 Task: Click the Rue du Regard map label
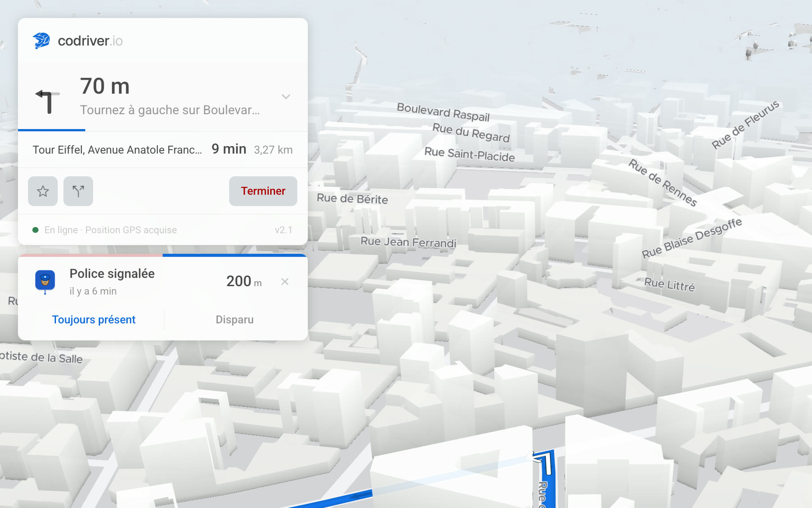(471, 133)
